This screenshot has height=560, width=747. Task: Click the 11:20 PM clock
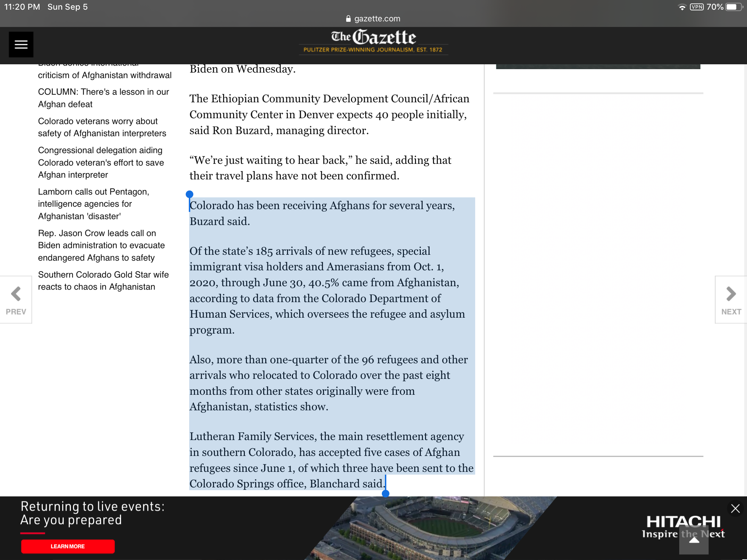click(22, 7)
